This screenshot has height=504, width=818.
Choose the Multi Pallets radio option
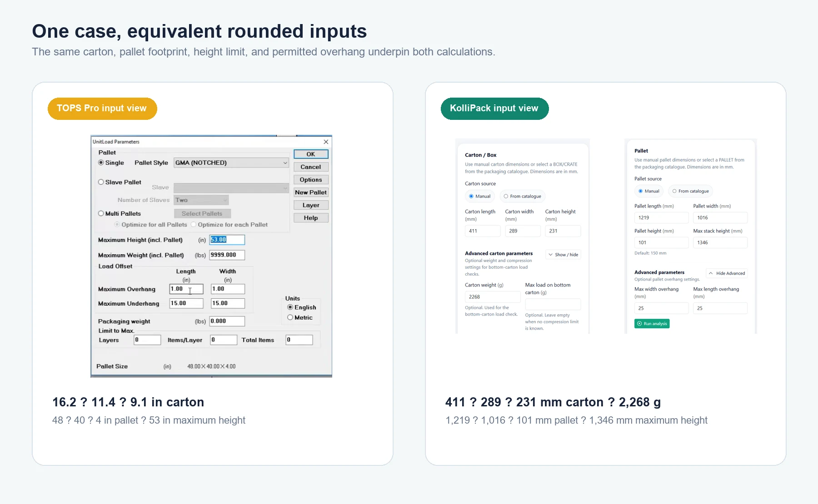pos(101,213)
